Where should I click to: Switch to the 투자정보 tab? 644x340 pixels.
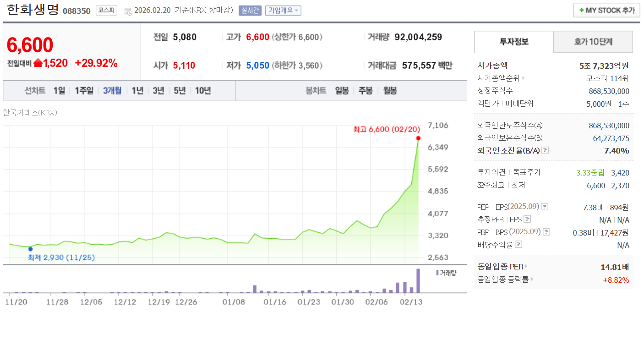(x=514, y=42)
